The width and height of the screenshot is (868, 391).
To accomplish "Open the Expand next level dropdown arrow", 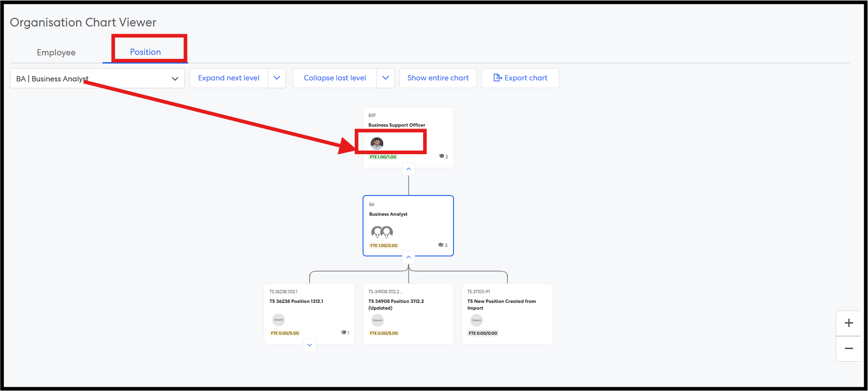I will [277, 78].
